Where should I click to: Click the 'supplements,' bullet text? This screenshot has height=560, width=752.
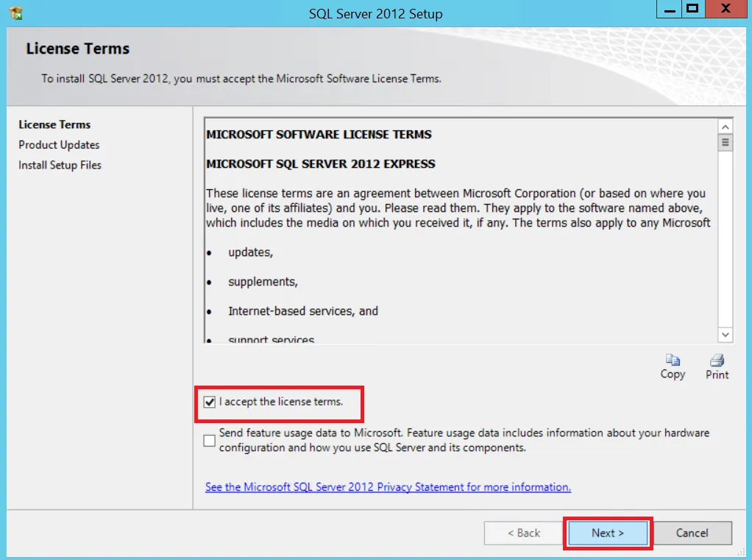(x=263, y=282)
